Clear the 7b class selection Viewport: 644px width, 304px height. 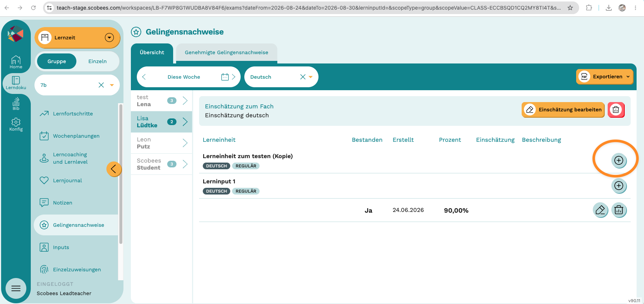tap(101, 85)
